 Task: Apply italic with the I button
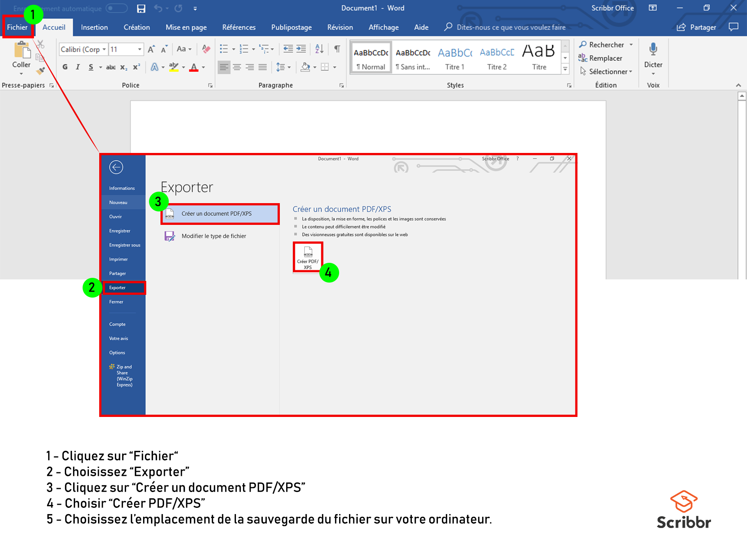coord(78,67)
